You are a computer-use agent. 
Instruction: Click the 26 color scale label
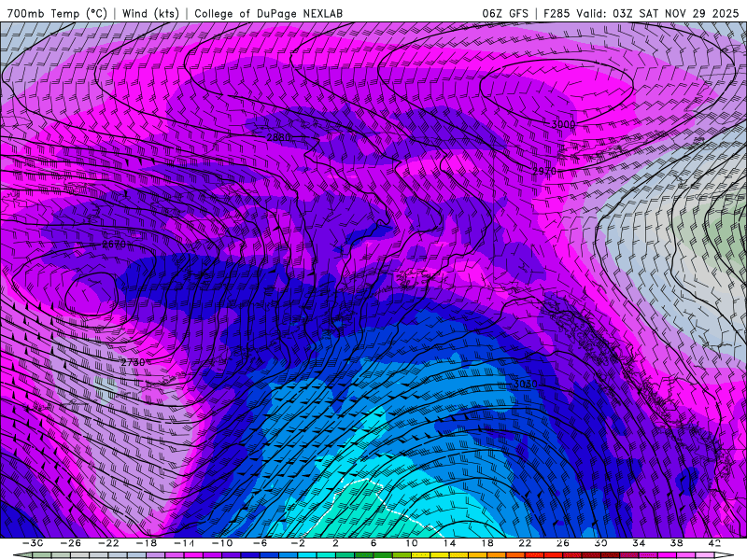click(563, 543)
